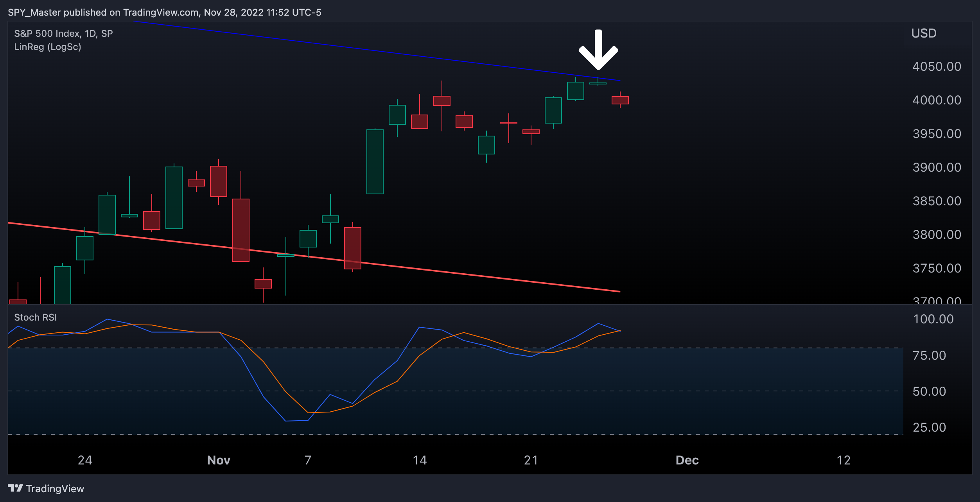Click the 3750.00 price axis label
The image size is (980, 502).
[x=937, y=268]
